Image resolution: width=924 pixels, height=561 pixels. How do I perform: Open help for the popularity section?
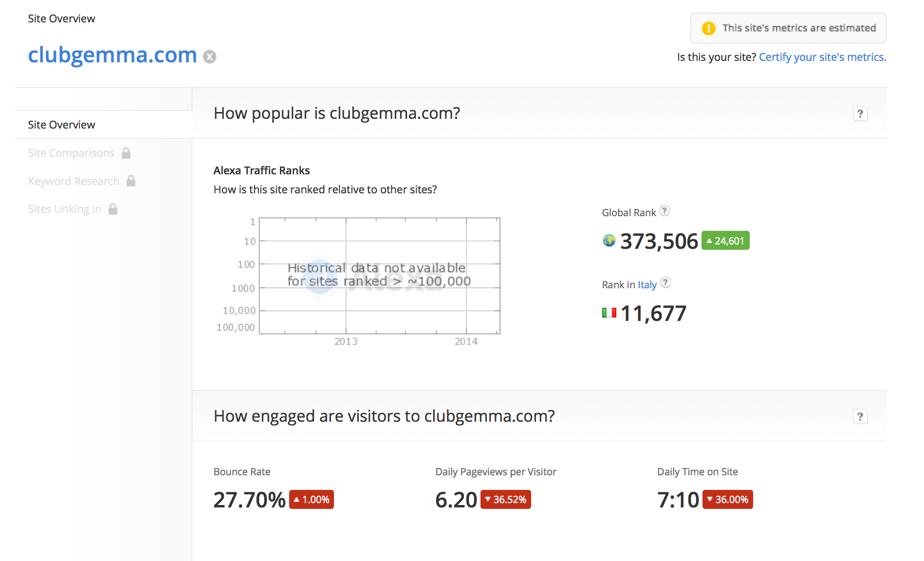click(x=860, y=113)
